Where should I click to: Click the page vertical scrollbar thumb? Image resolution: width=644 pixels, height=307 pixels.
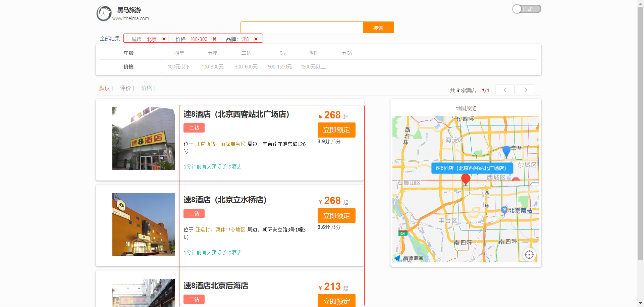[x=640, y=133]
